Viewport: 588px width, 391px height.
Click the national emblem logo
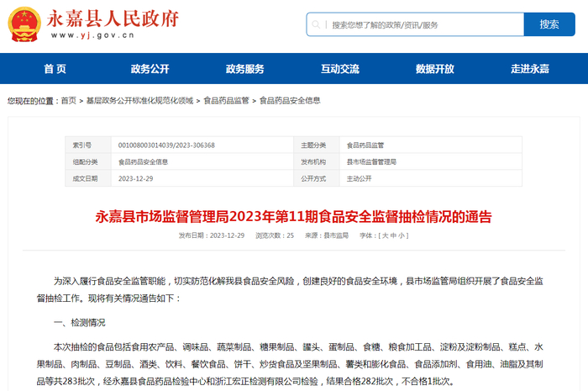[x=24, y=24]
